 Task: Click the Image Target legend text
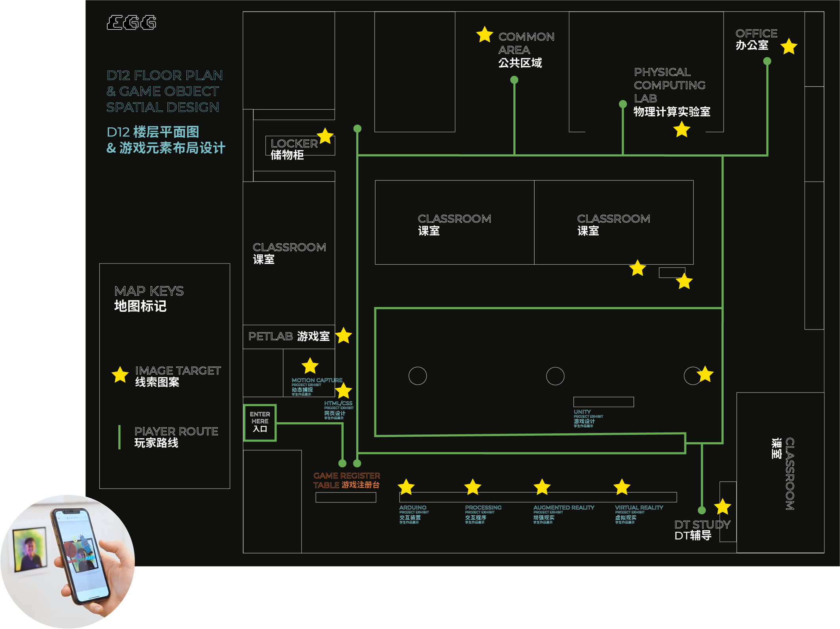pos(178,376)
